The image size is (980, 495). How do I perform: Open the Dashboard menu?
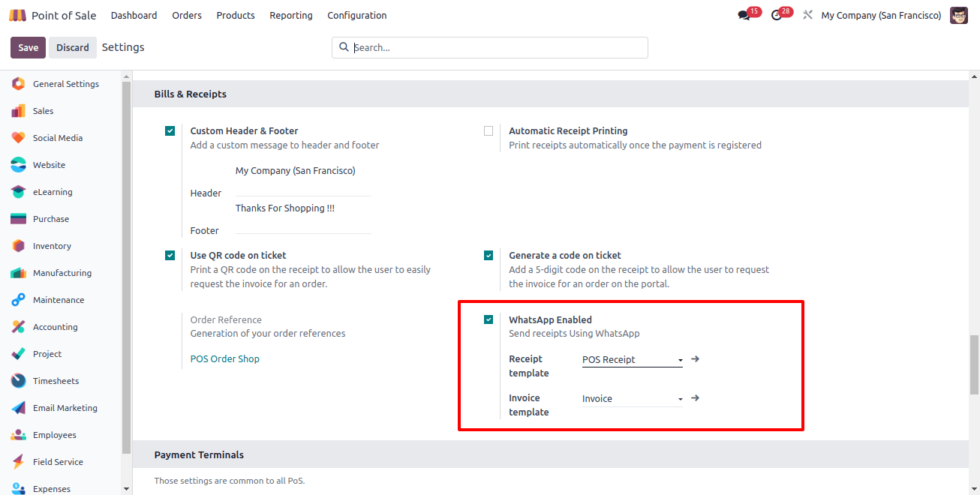(x=134, y=15)
